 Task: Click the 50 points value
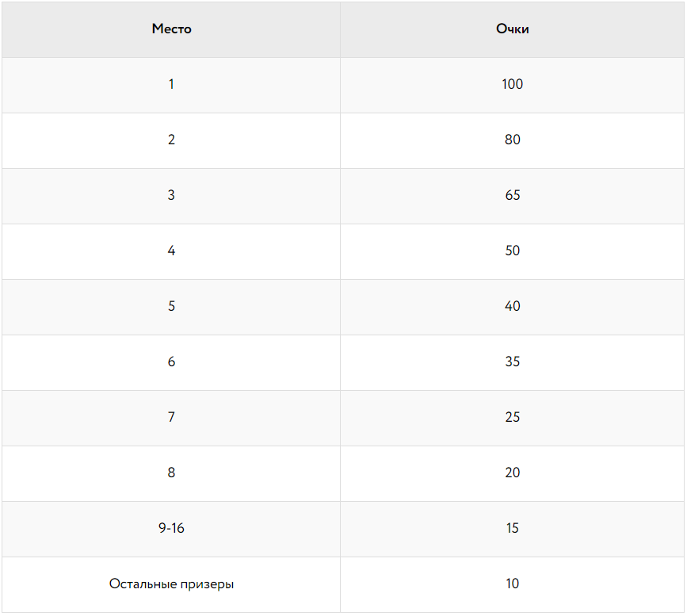512,251
